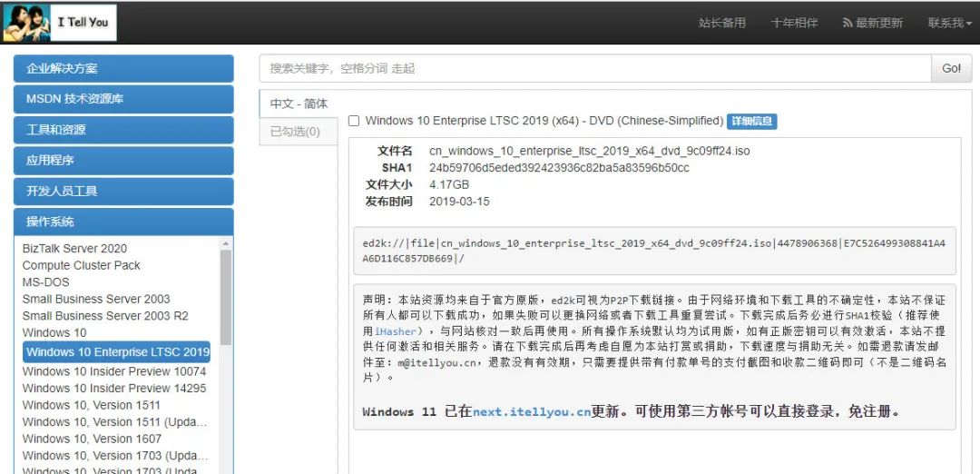
Task: Select BizTalk Server 2020 in list
Action: (x=74, y=248)
